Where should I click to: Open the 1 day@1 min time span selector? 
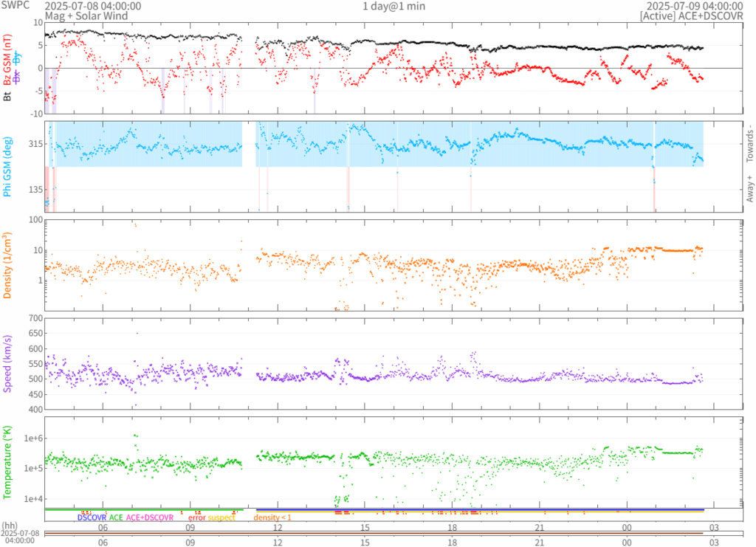(x=394, y=6)
